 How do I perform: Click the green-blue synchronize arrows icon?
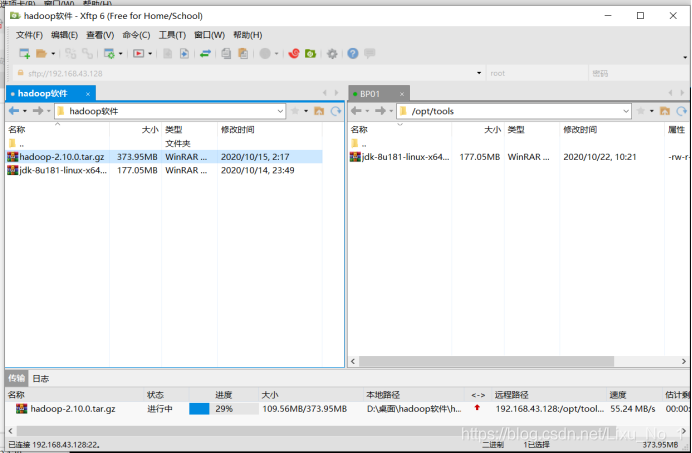point(205,53)
